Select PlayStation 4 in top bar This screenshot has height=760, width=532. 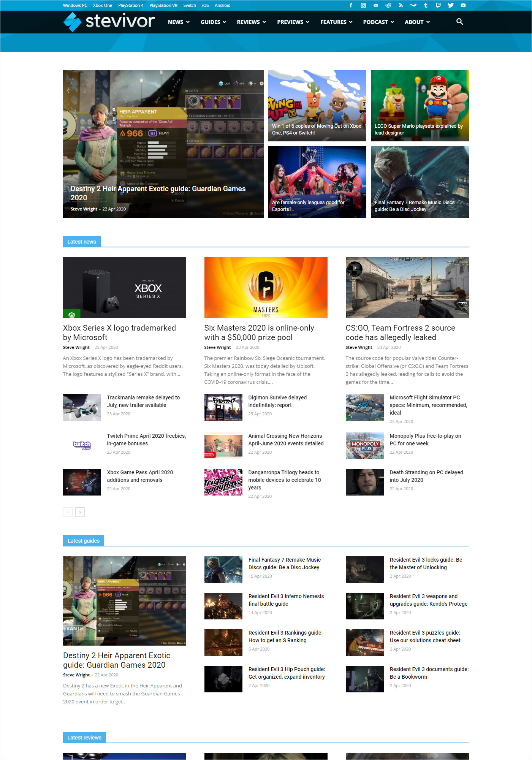pos(131,5)
